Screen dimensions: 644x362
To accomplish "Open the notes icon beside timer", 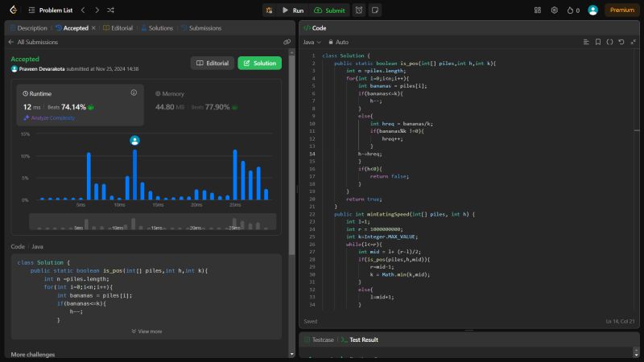I will (x=375, y=10).
